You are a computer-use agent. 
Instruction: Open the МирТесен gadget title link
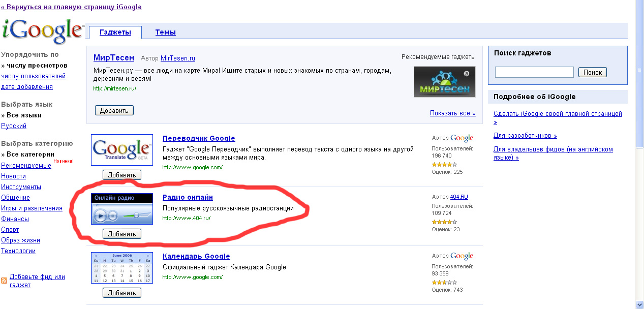click(114, 58)
